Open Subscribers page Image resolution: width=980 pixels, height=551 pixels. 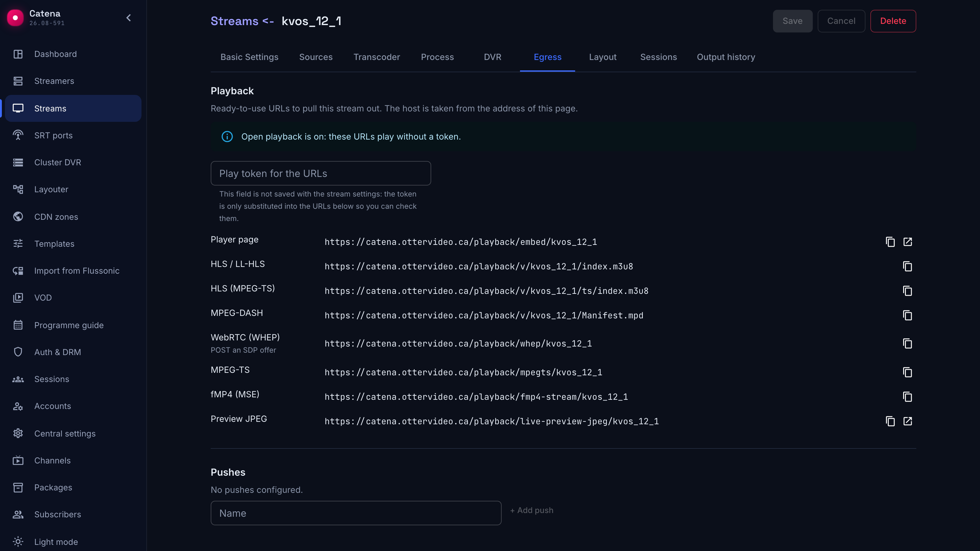pyautogui.click(x=73, y=515)
